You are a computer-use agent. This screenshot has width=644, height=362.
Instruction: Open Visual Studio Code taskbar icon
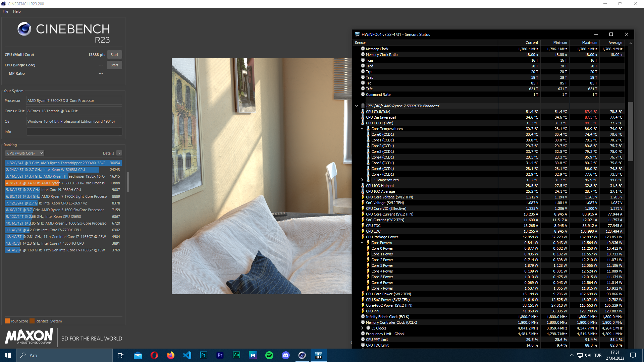[187, 355]
